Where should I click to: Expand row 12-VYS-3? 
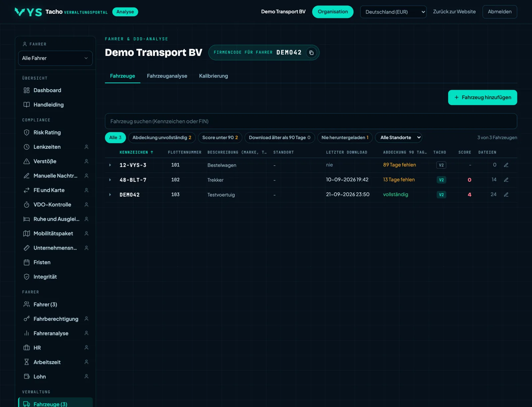click(110, 165)
